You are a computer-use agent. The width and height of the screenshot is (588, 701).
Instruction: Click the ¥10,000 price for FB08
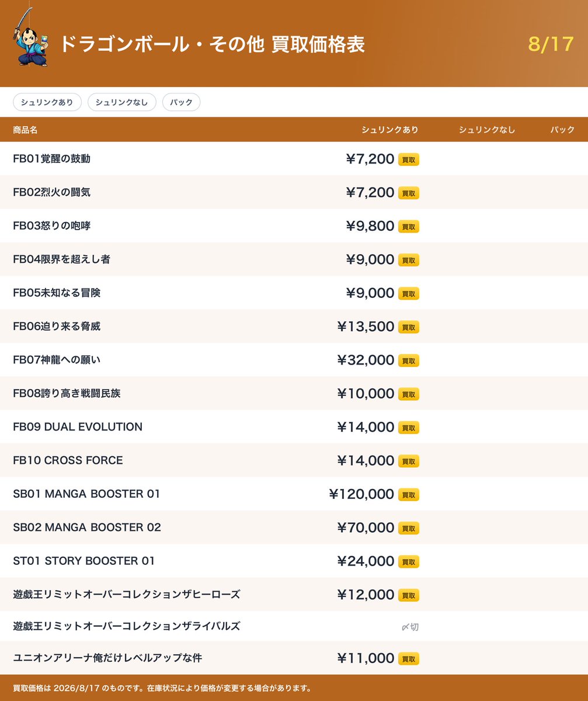tap(366, 394)
